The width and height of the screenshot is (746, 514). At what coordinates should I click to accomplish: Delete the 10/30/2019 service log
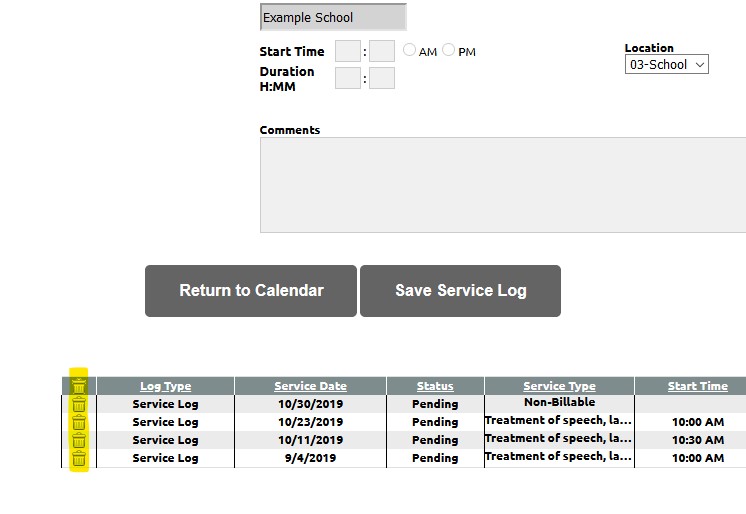tap(79, 404)
